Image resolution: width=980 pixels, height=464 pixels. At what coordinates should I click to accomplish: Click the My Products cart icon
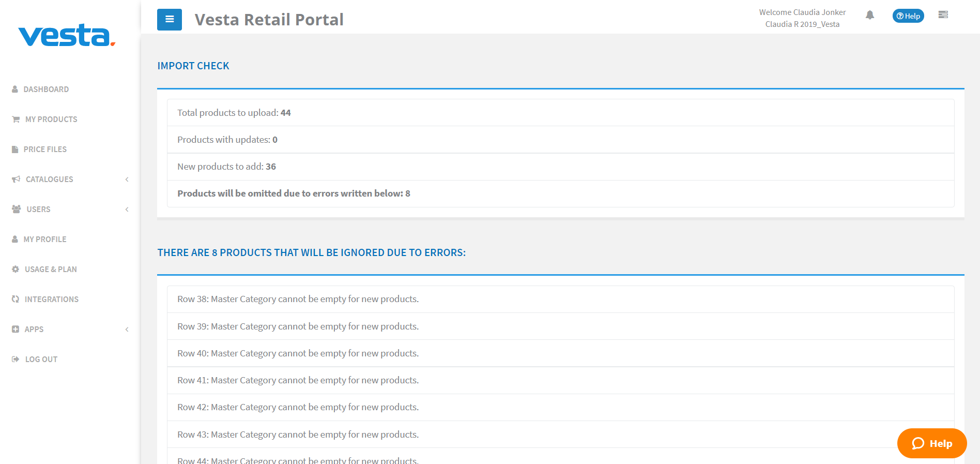coord(16,119)
